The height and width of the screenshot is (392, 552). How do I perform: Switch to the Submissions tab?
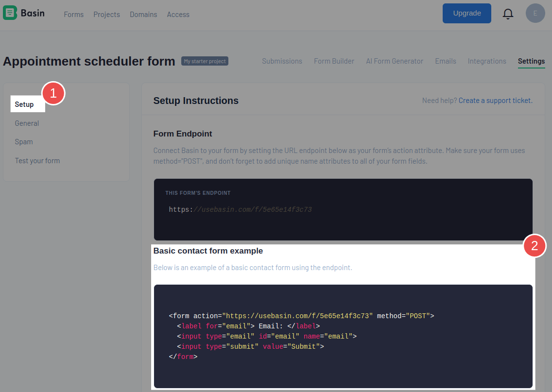click(282, 61)
